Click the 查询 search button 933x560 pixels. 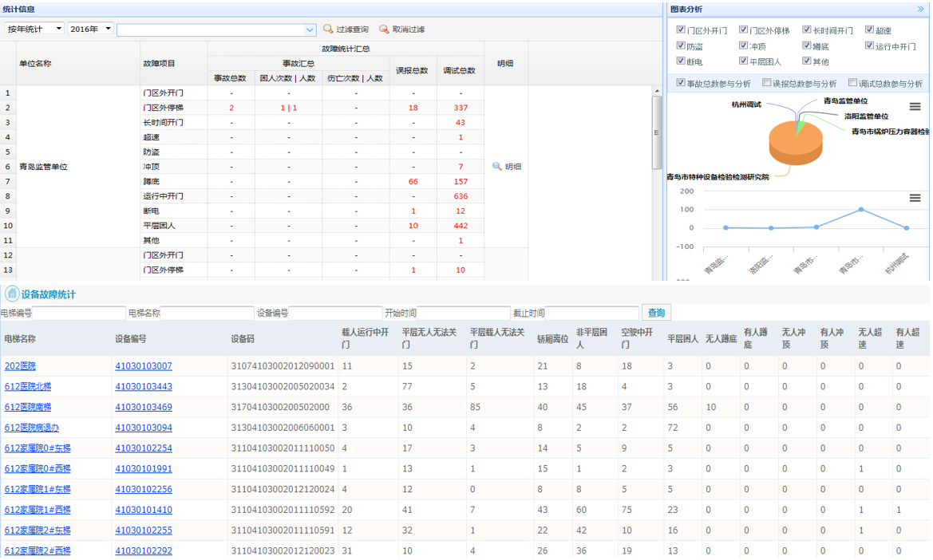click(656, 313)
